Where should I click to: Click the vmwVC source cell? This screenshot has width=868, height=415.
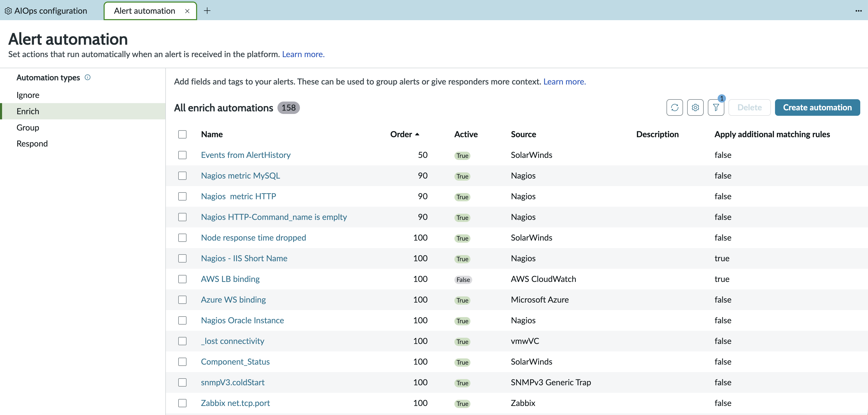point(525,341)
